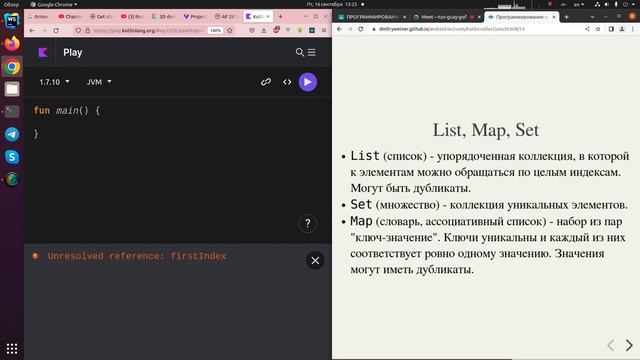Click the word List in the first bullet
Image resolution: width=640 pixels, height=360 pixels.
coord(365,156)
